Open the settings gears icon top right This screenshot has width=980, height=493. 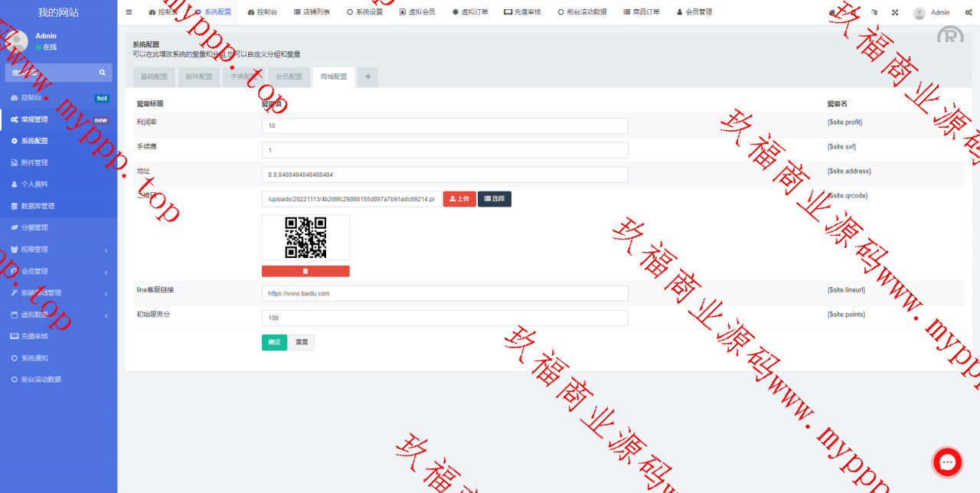969,12
